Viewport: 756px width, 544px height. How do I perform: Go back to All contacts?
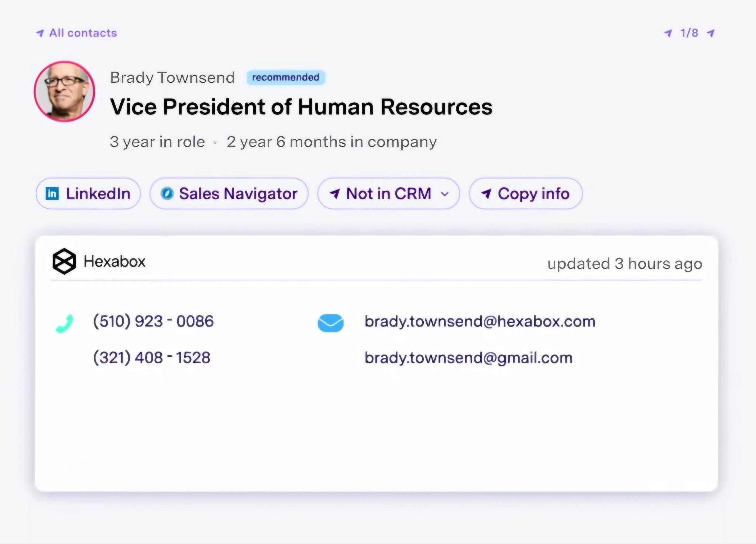pyautogui.click(x=76, y=33)
